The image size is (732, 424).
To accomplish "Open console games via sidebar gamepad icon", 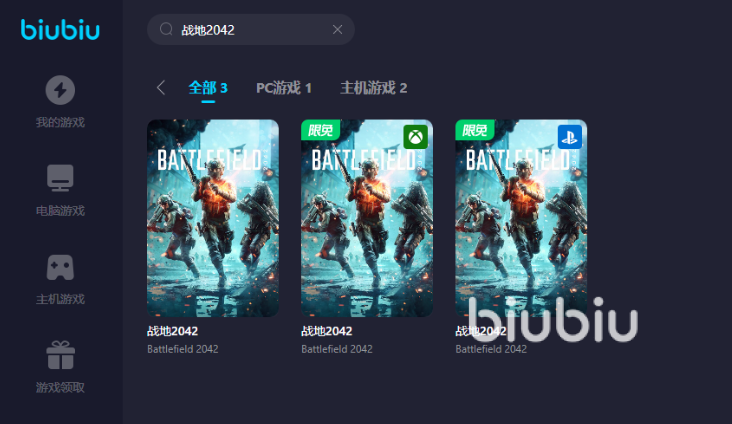I will pos(60,267).
